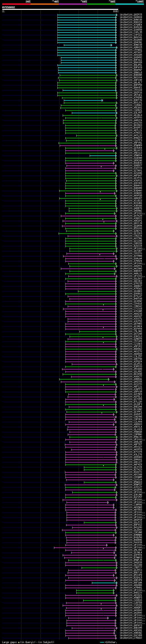Select label UniRef100_Q15UK4
The height and width of the screenshot is (644, 146).
[131, 148]
